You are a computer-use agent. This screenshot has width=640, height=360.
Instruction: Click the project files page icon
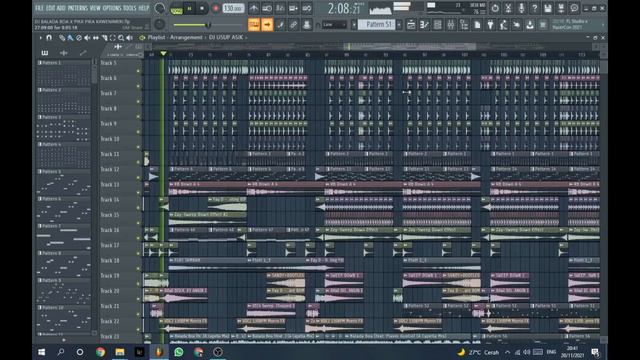[477, 25]
